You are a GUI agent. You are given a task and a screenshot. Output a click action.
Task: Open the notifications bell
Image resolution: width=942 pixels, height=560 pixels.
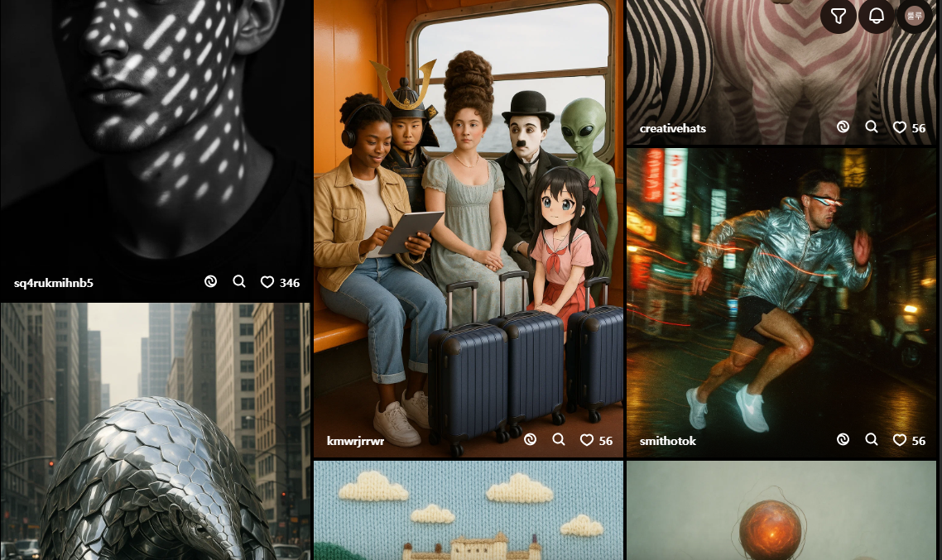(877, 16)
